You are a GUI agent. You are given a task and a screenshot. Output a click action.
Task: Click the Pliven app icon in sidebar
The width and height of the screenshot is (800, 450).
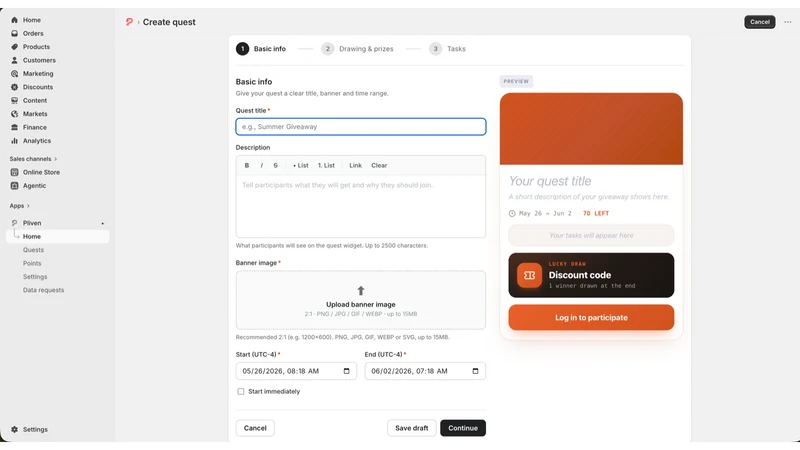[14, 223]
